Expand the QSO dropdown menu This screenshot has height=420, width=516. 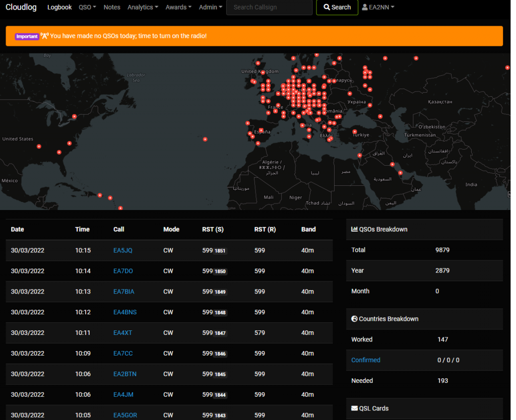coord(87,8)
